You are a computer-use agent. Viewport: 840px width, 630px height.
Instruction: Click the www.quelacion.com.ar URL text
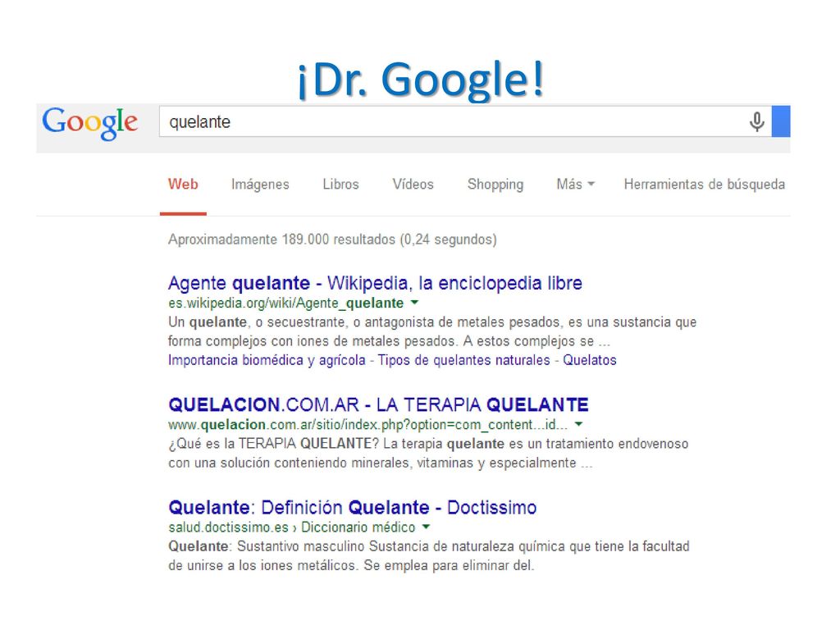pos(367,425)
